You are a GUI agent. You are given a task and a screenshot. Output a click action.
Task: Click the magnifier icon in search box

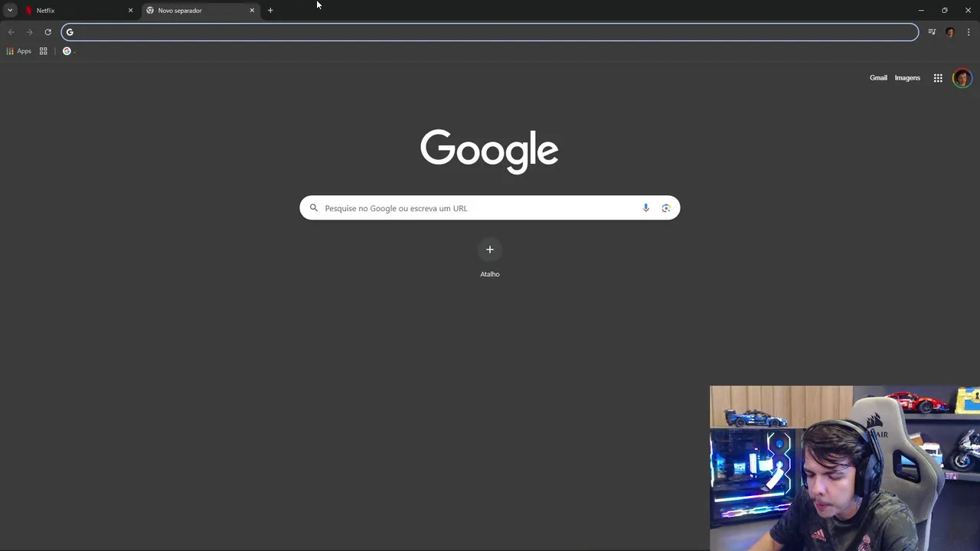click(313, 208)
